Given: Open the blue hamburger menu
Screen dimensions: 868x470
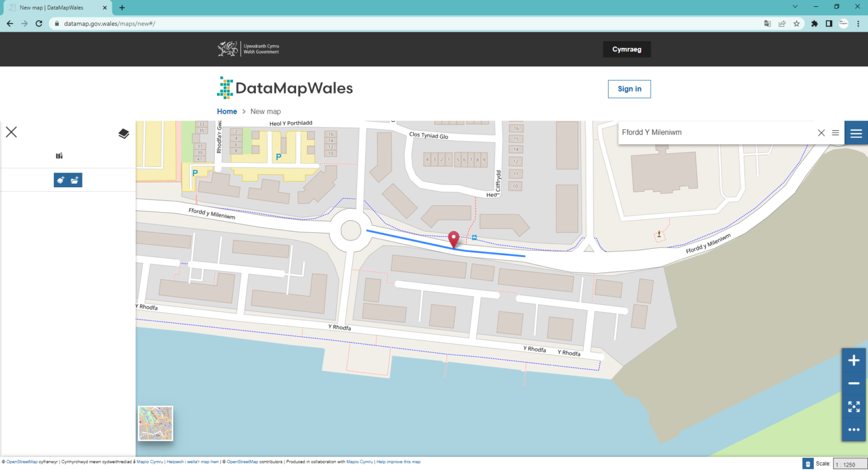Looking at the screenshot, I should pyautogui.click(x=856, y=133).
